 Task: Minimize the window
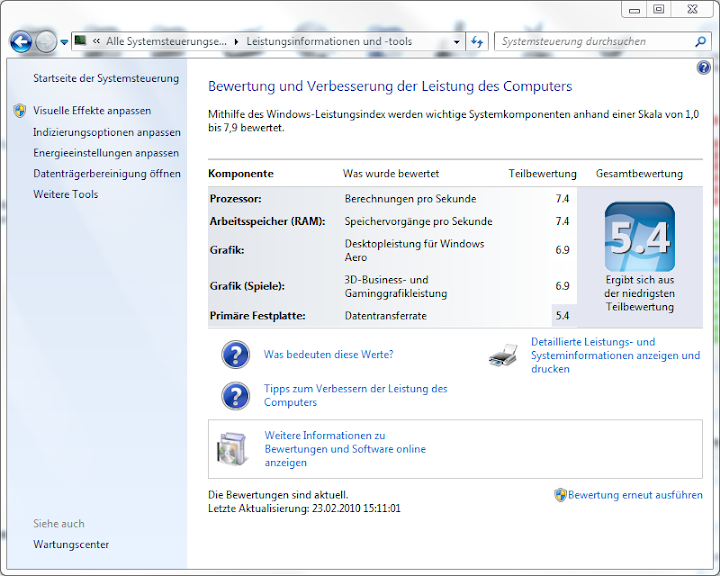point(634,10)
